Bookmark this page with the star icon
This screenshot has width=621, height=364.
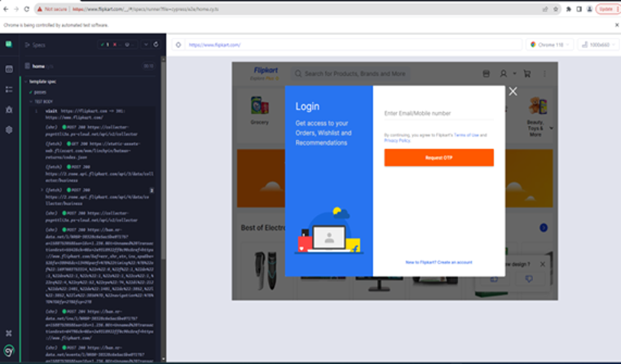556,9
